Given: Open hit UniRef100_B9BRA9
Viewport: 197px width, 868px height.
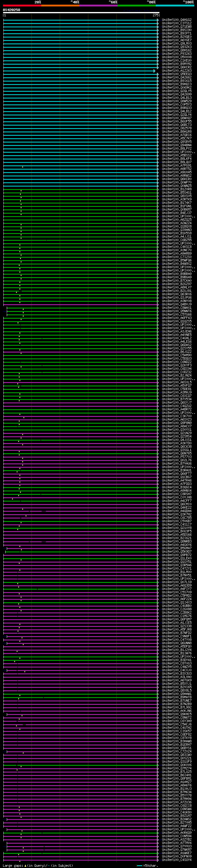Looking at the screenshot, I should pyautogui.click(x=177, y=274).
